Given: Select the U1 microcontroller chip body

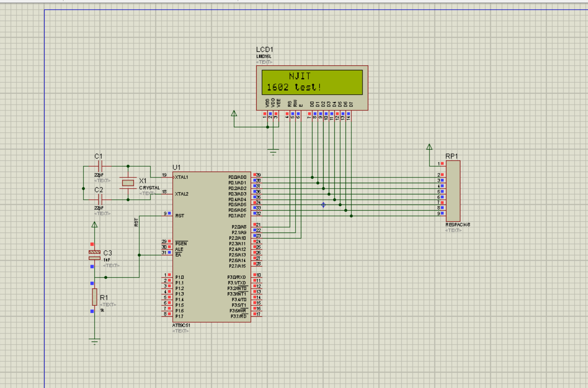Looking at the screenshot, I should point(212,247).
